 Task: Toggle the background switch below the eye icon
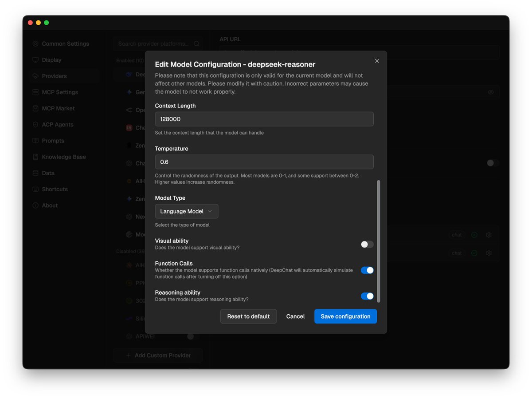[x=493, y=163]
